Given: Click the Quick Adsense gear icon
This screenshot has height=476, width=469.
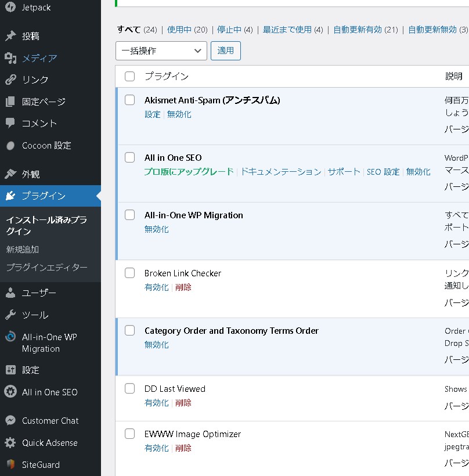Looking at the screenshot, I should pos(10,443).
